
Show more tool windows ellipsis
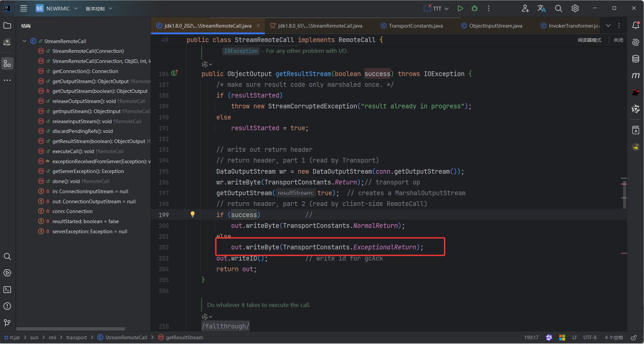point(7,80)
